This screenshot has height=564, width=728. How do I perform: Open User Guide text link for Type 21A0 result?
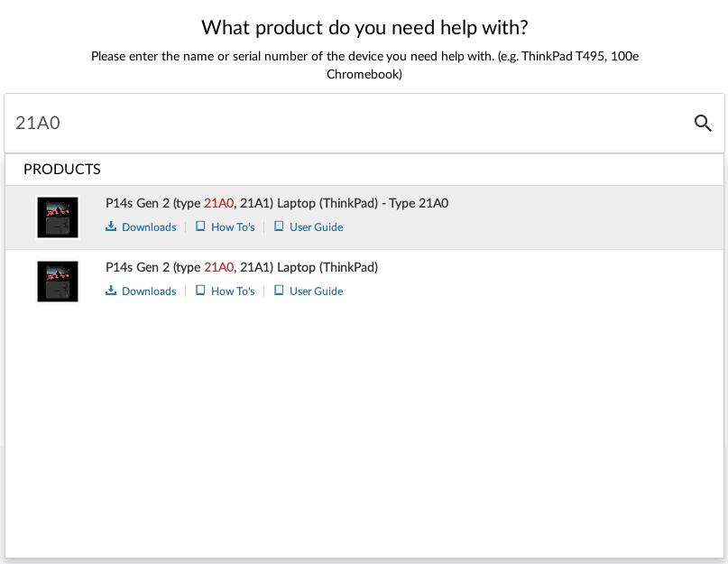[316, 227]
